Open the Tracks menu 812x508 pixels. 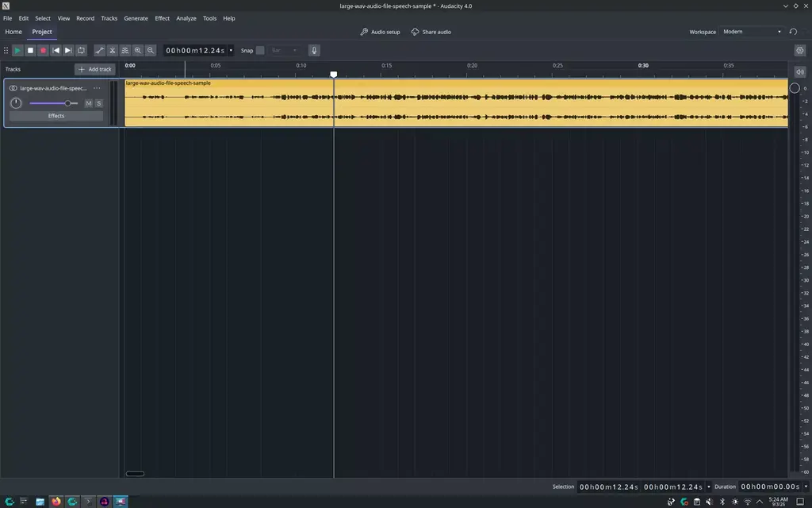point(109,18)
